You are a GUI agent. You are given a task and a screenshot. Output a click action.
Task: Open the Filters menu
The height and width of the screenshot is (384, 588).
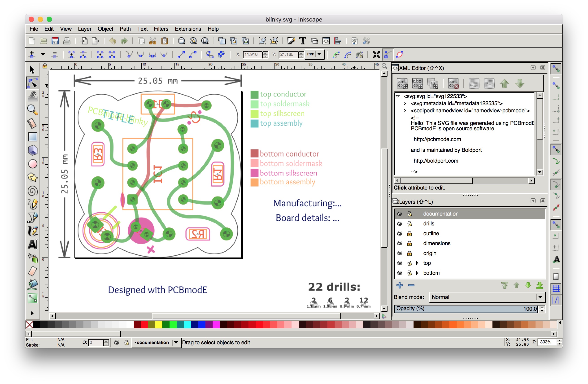click(x=161, y=29)
